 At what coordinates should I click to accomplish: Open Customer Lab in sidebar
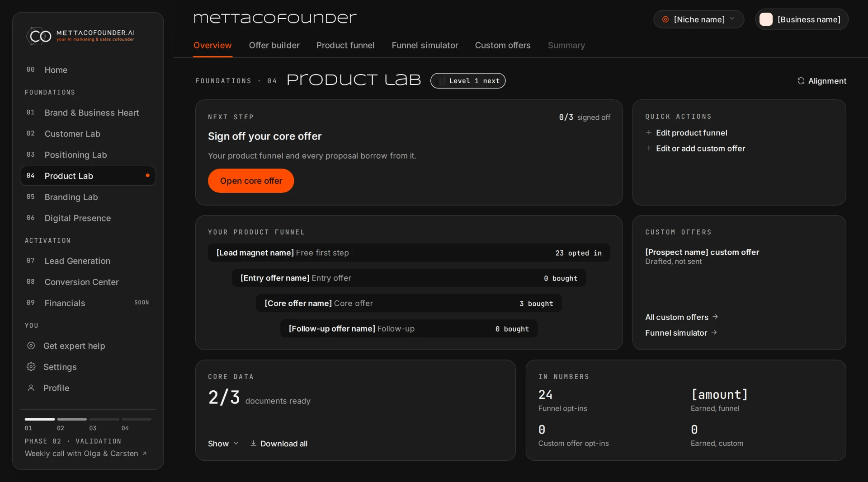(x=88, y=134)
